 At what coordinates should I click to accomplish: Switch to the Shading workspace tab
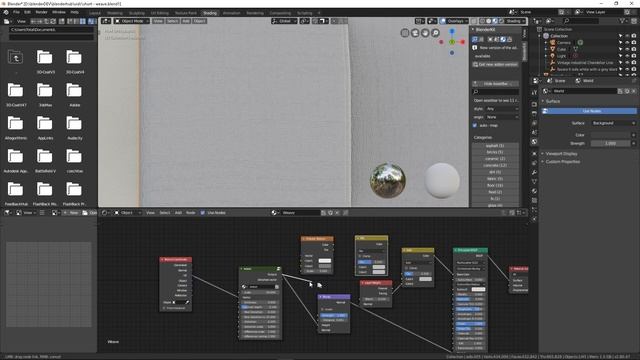coord(210,13)
